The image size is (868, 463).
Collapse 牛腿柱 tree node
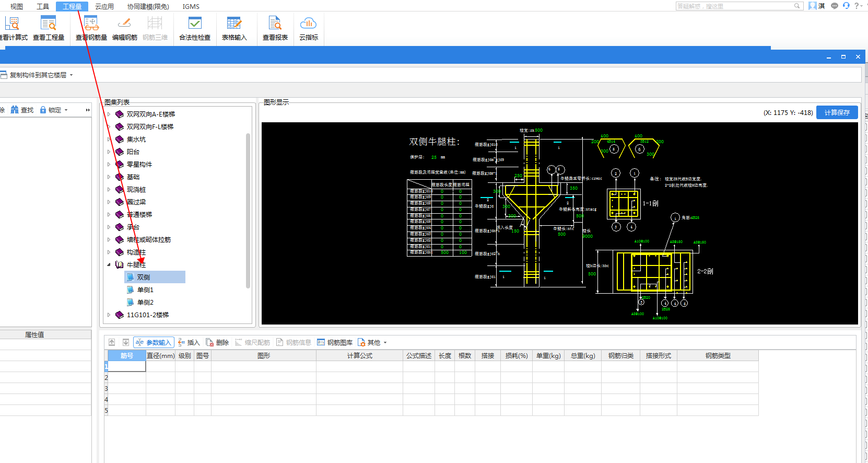[109, 264]
